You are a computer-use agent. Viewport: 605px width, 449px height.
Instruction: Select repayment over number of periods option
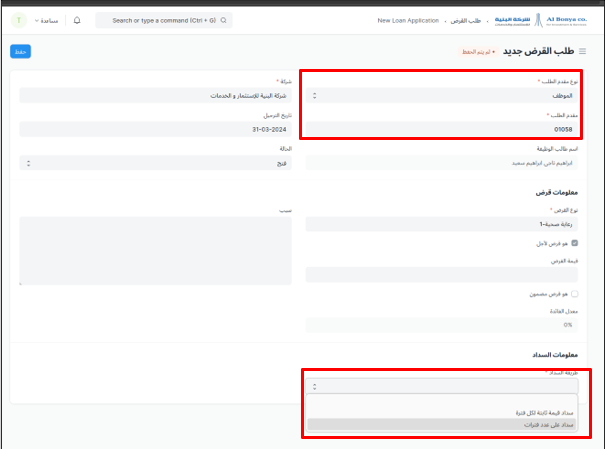click(x=441, y=424)
